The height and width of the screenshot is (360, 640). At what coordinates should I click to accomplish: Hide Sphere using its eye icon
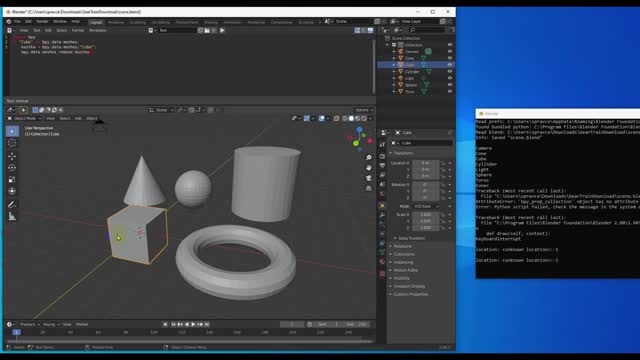pos(450,84)
